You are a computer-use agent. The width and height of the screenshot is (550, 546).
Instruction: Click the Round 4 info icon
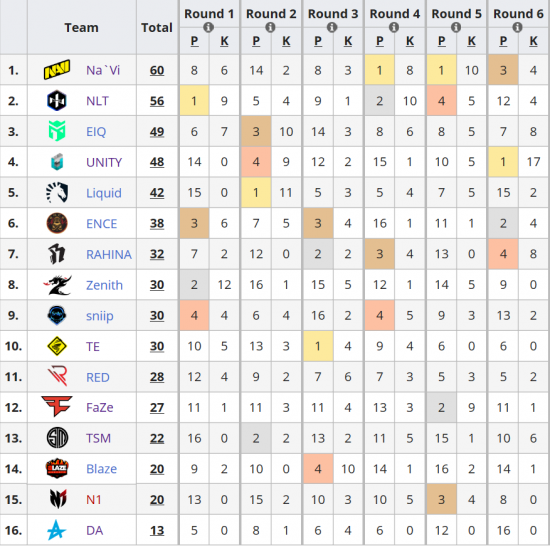394,27
